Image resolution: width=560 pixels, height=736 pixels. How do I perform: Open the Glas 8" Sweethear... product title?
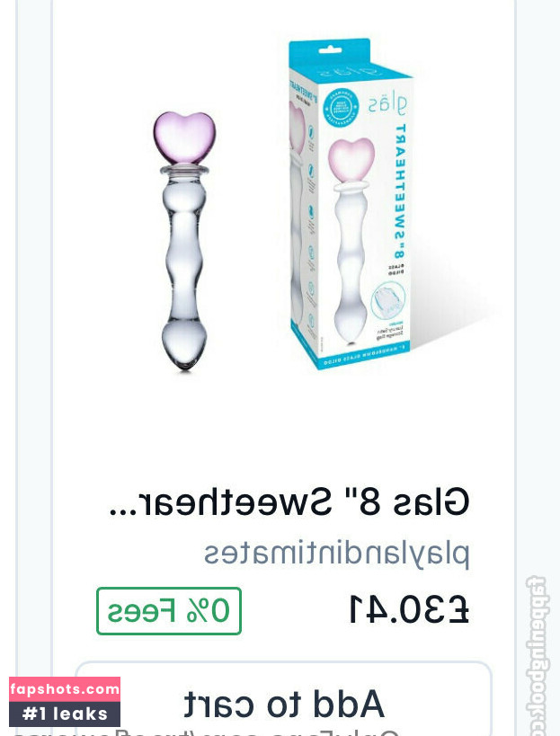(x=289, y=502)
